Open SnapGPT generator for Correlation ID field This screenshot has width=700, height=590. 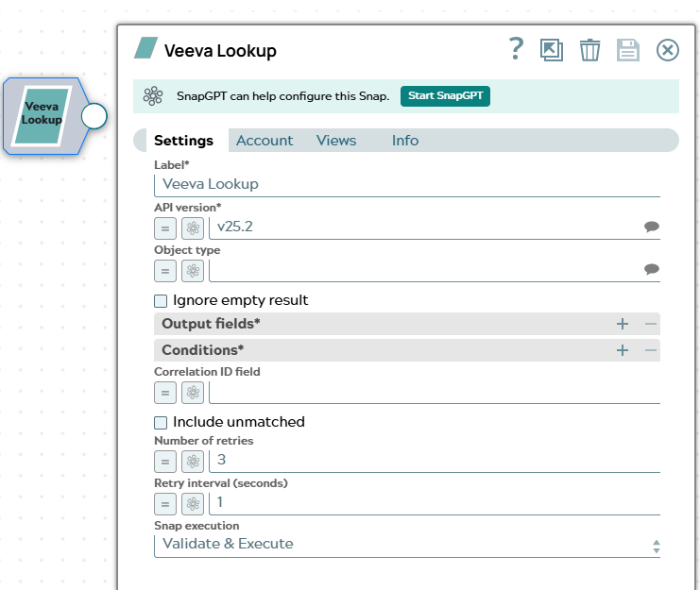click(x=193, y=393)
